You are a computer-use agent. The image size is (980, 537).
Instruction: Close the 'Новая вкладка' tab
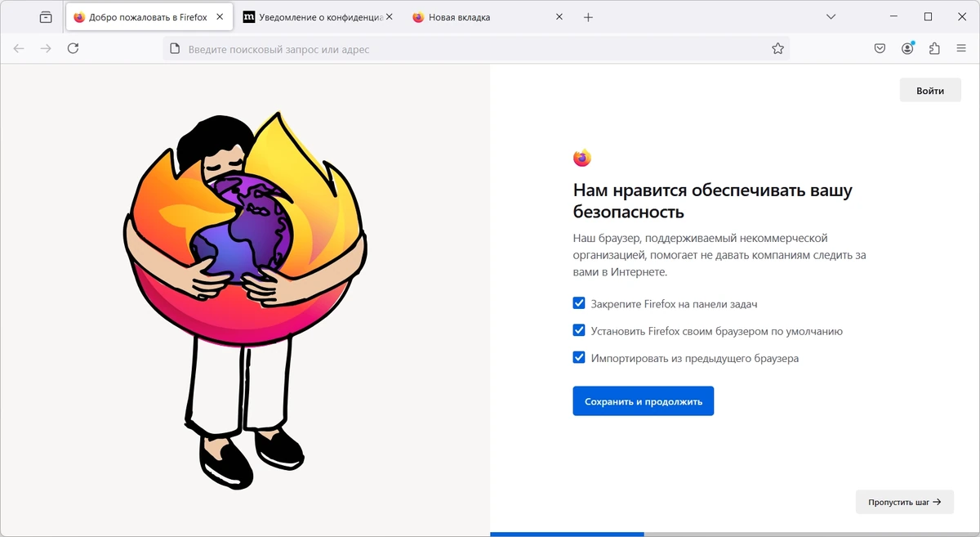[559, 17]
